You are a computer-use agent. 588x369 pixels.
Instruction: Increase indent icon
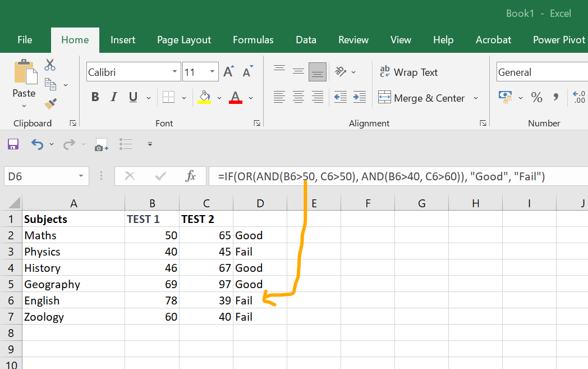click(x=360, y=97)
